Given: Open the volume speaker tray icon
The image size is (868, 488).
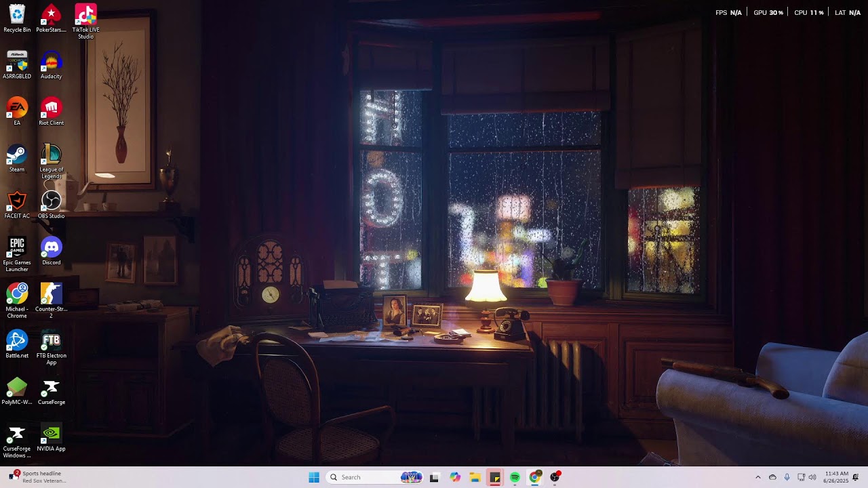Looking at the screenshot, I should click(x=812, y=477).
